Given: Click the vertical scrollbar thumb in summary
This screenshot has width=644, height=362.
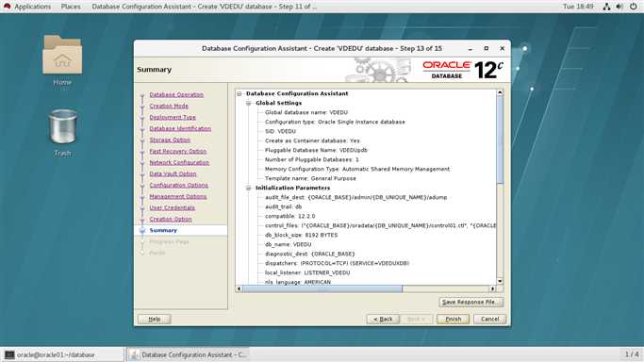Looking at the screenshot, I should [x=500, y=140].
